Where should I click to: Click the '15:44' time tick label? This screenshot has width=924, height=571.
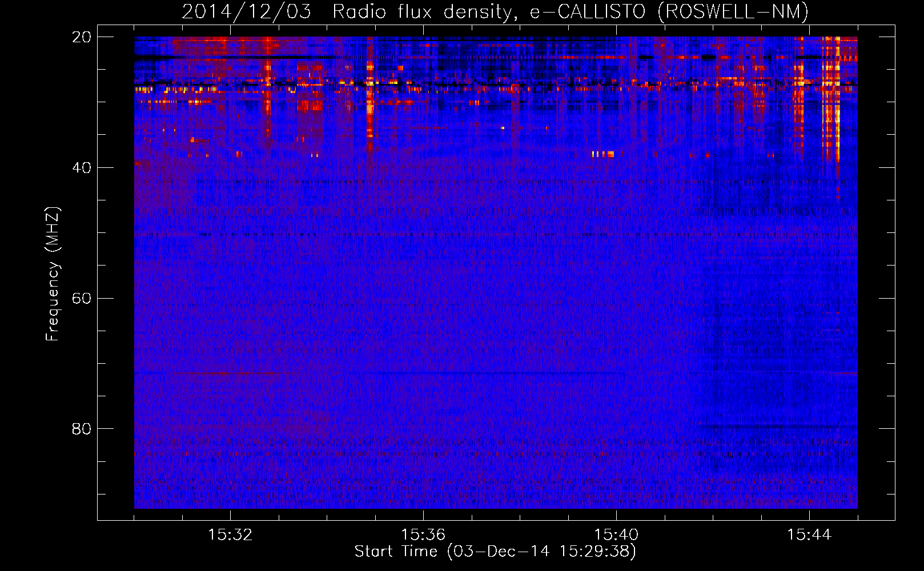pyautogui.click(x=809, y=535)
